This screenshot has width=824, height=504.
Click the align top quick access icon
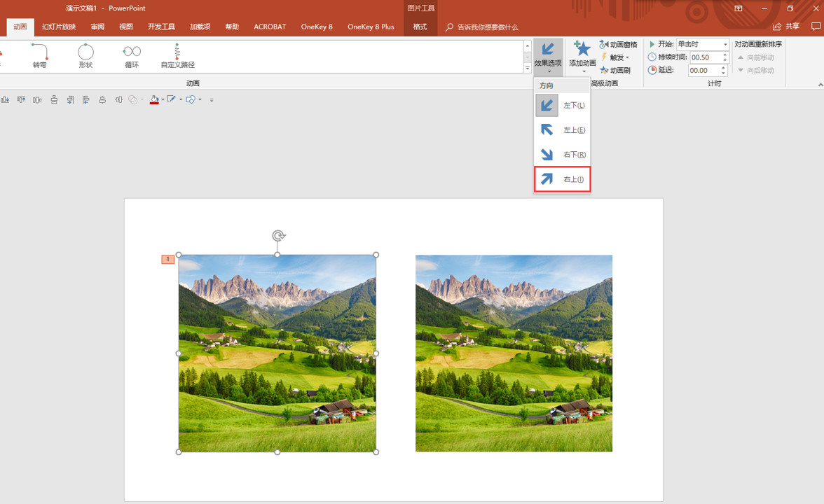(21, 99)
